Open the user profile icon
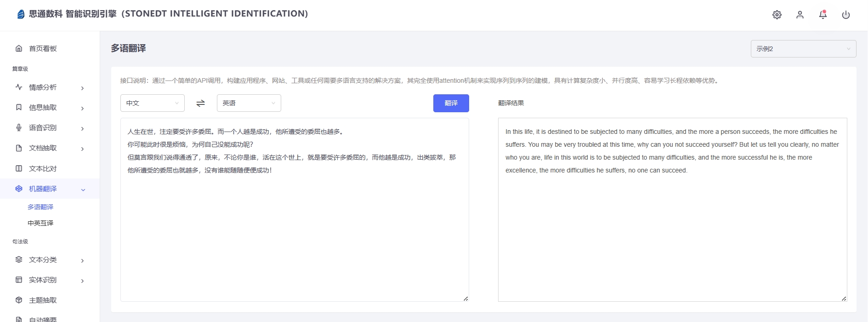This screenshot has width=868, height=322. pyautogui.click(x=800, y=15)
